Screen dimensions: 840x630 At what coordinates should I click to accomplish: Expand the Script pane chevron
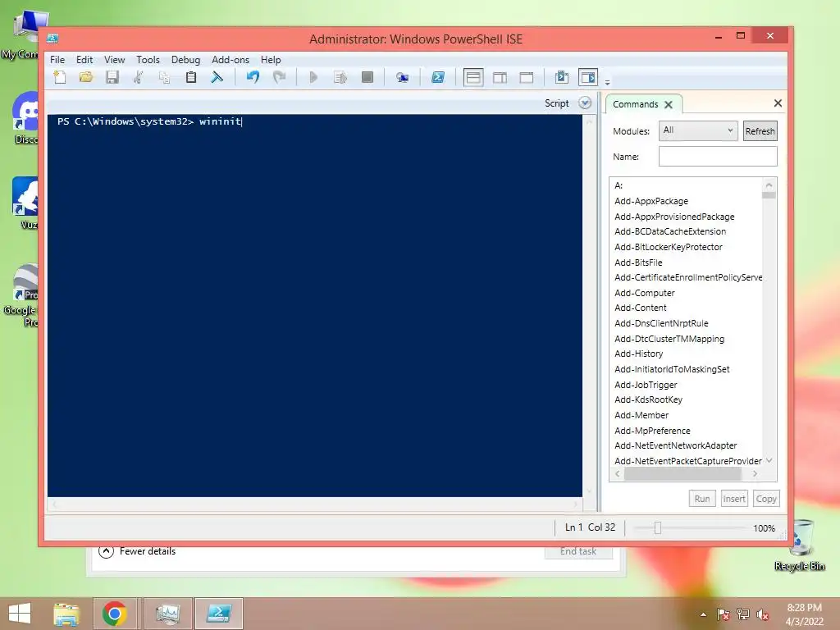[x=585, y=103]
